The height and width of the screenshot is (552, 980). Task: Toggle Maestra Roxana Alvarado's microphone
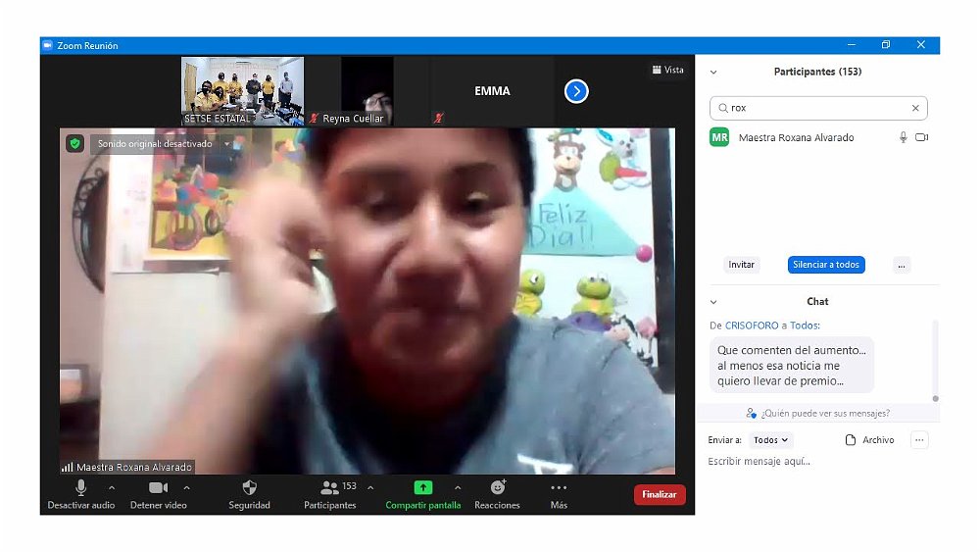904,138
